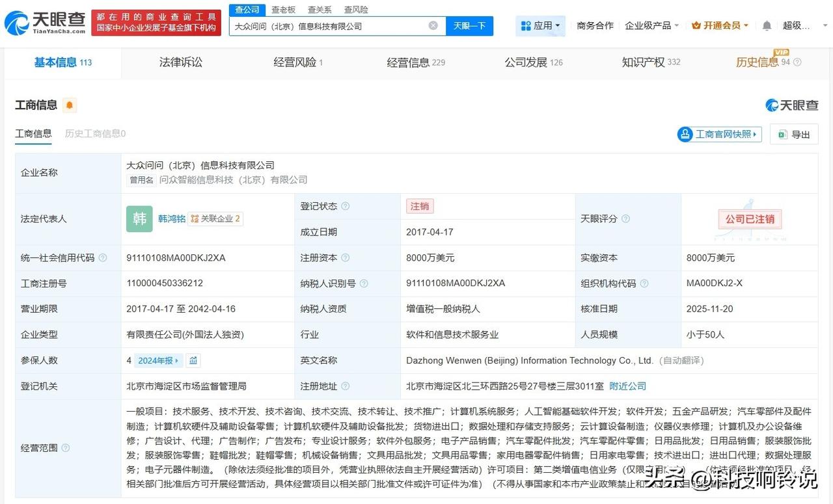The image size is (833, 504).
Task: Click the 成立日期 value 2017-04-17
Action: (x=430, y=232)
